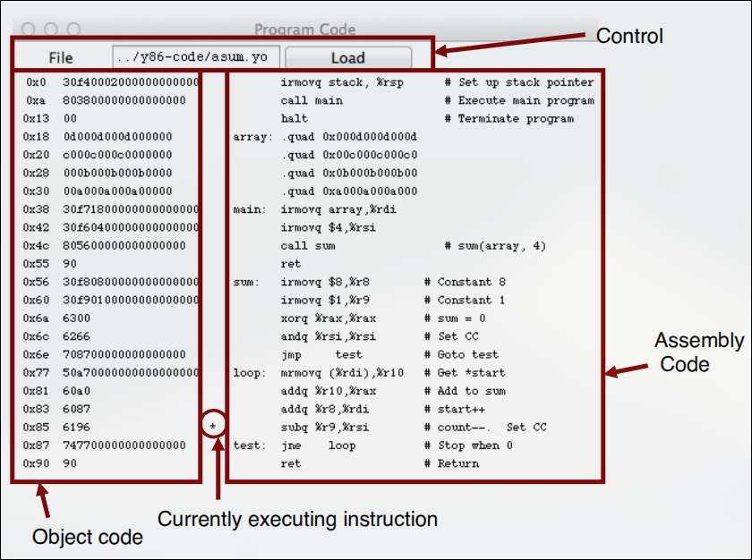Screen dimensions: 752x560
Task: Select the 'subq %r9,%rsi' instruction
Action: pyautogui.click(x=325, y=427)
